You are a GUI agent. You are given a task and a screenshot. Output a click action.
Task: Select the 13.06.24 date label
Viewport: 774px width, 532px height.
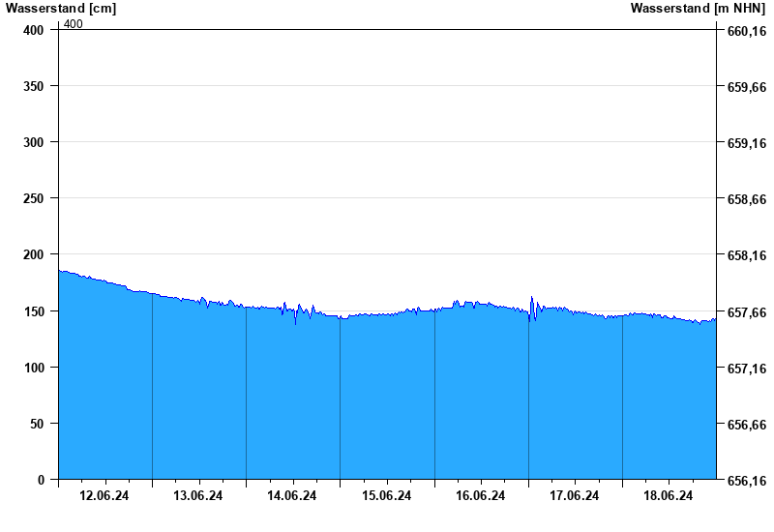(x=198, y=496)
